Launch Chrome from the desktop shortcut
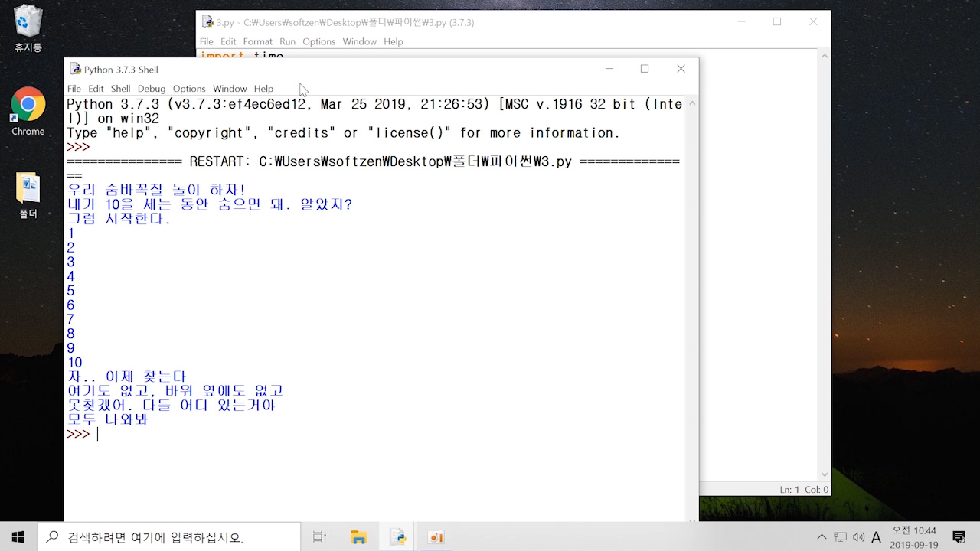980x551 pixels. 28,112
